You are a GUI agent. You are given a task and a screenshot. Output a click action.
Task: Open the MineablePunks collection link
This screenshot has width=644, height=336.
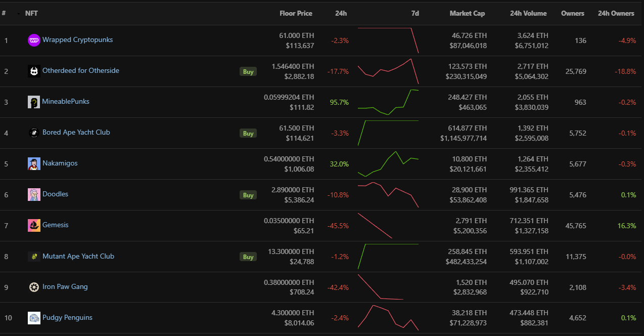pos(66,101)
